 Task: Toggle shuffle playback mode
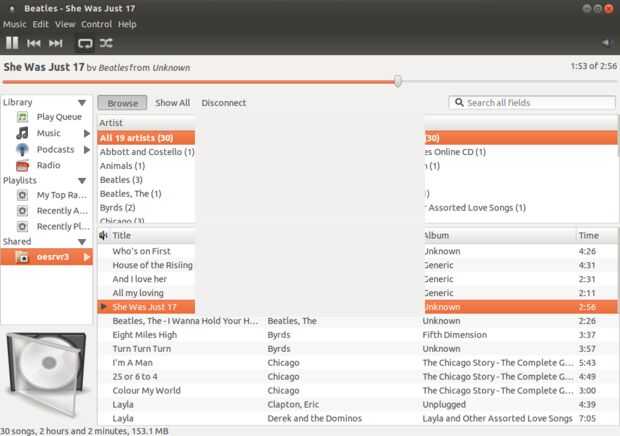click(106, 43)
